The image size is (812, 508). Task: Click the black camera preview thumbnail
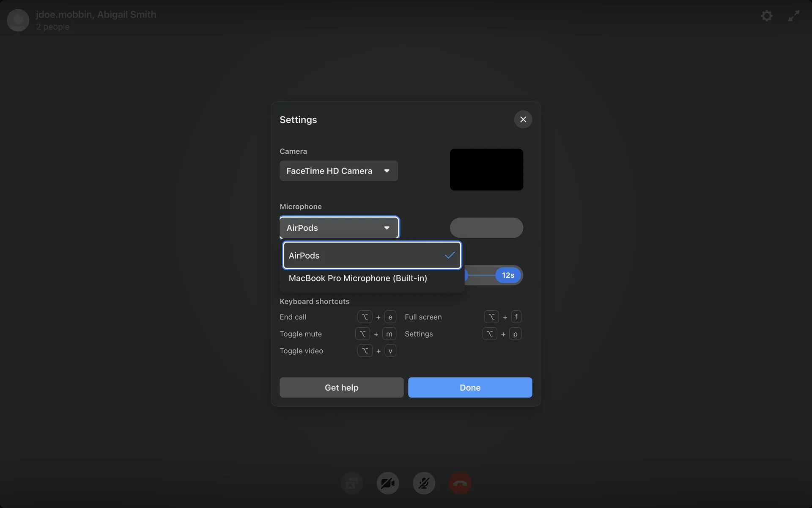(486, 169)
